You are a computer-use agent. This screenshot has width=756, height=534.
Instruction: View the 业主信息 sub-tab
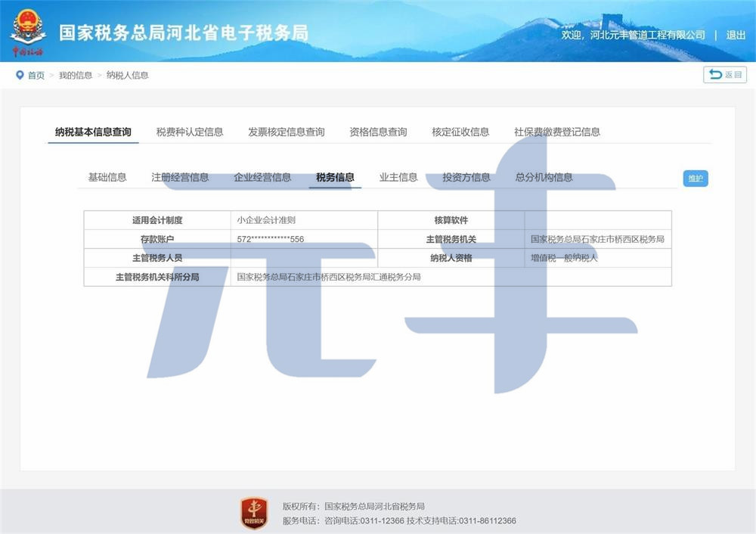(x=398, y=177)
